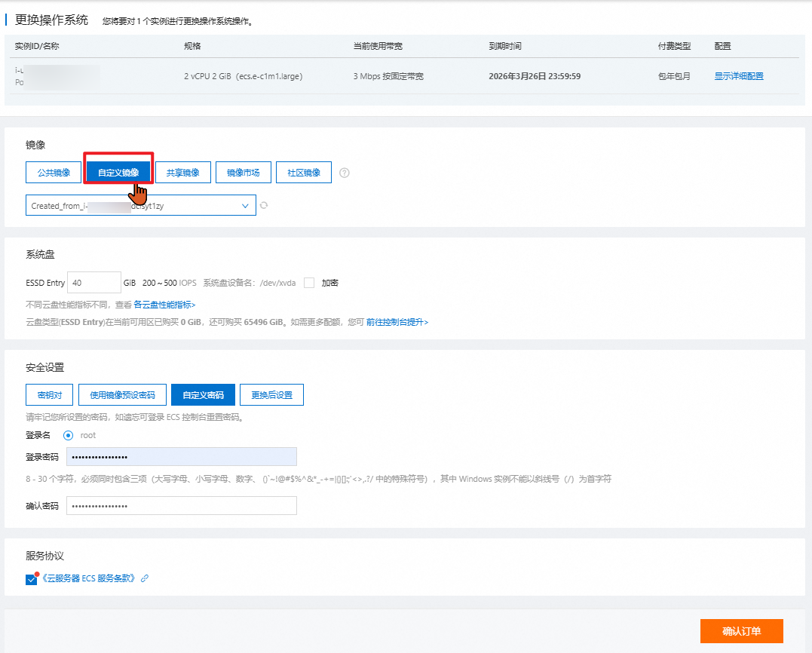Select the root login name radio button
Image resolution: width=812 pixels, height=653 pixels.
click(x=69, y=435)
